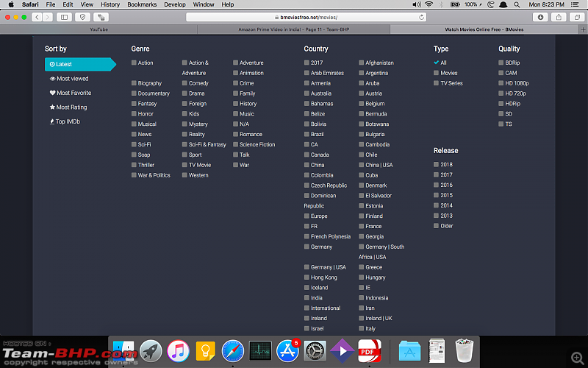Tick the Science Fiction genre box
This screenshot has width=588, height=368.
click(235, 144)
